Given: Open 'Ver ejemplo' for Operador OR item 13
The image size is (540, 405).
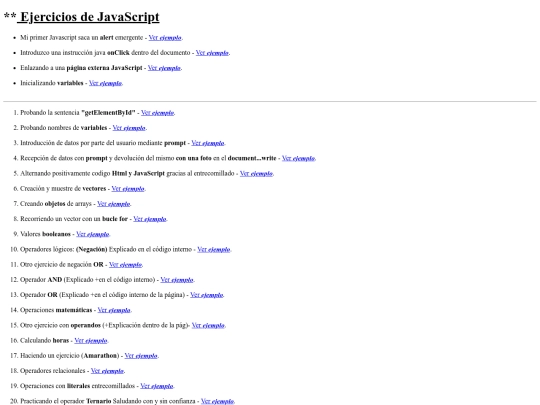Looking at the screenshot, I should point(207,294).
